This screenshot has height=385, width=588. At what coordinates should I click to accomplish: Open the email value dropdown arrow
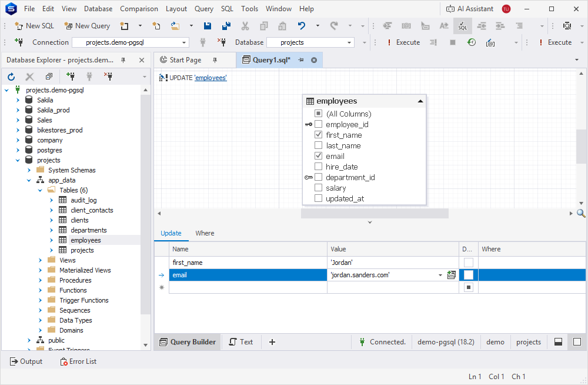[x=440, y=276]
